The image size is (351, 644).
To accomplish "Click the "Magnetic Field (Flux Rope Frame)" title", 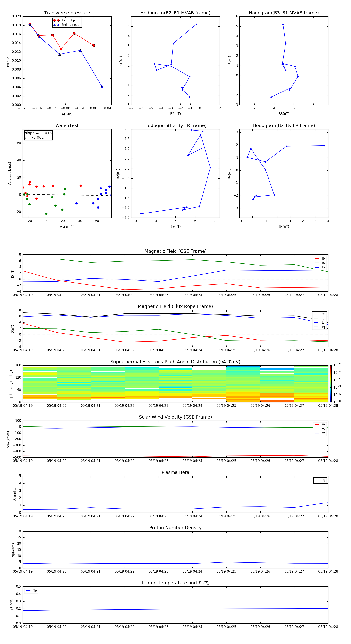I will [x=175, y=307].
